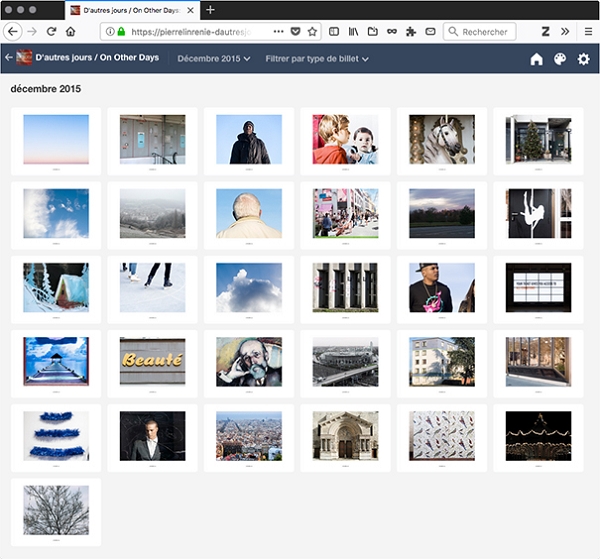
Task: Open the page actions three-dot menu
Action: 278,32
